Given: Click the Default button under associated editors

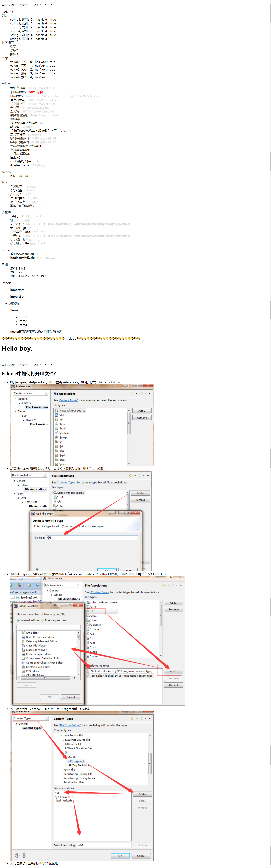Looking at the screenshot, I should [x=173, y=685].
